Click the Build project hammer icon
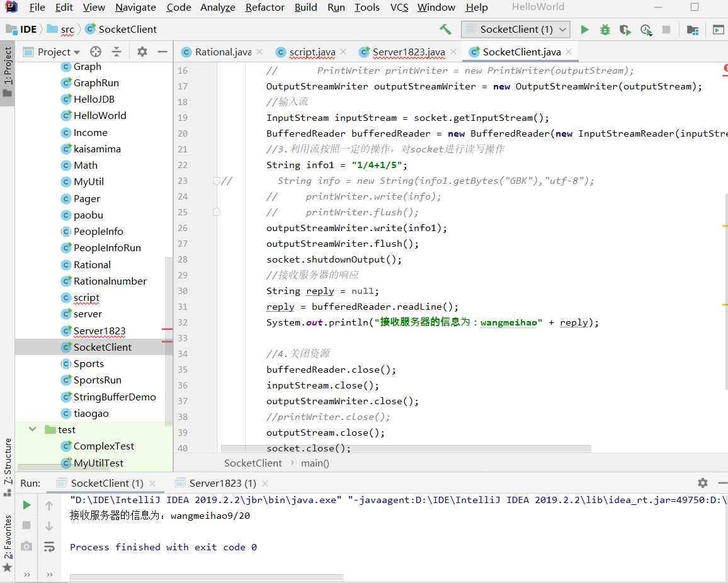728x583 pixels. 445,30
